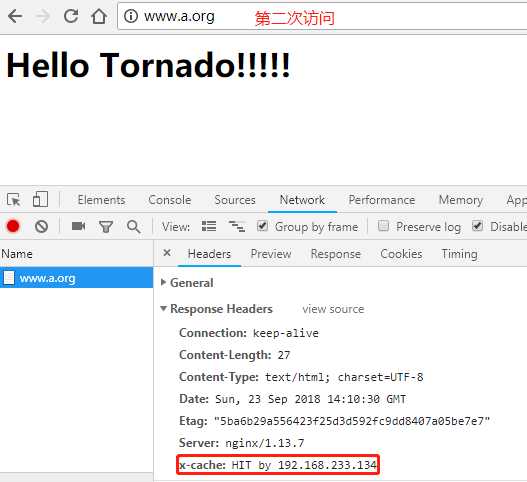Toggle the Disable cache checkbox
Screen dimensions: 527x482
coord(477,226)
